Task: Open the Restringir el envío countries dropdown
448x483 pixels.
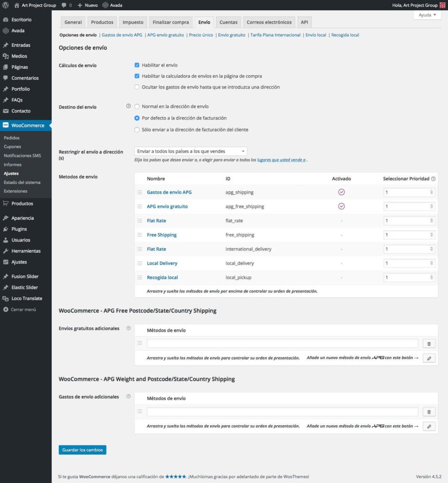Action: click(x=191, y=152)
